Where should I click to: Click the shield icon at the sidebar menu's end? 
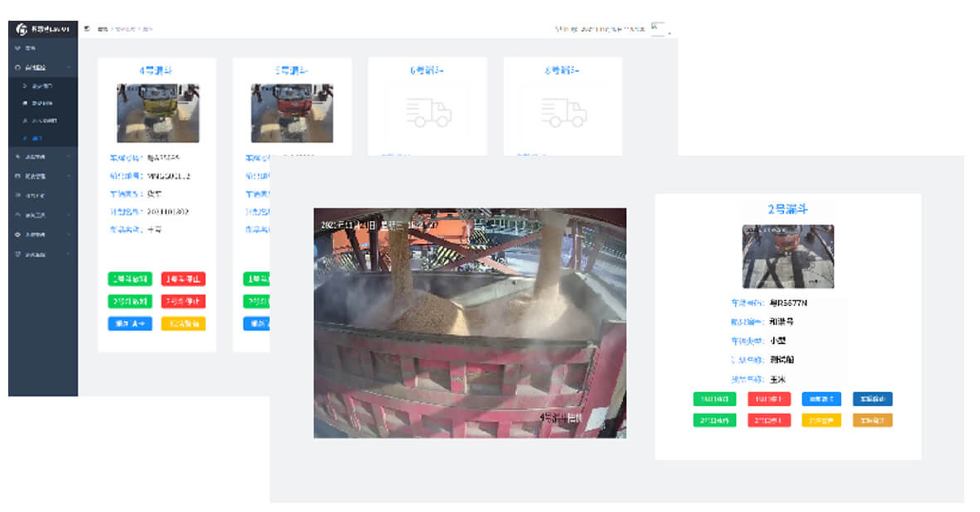pos(18,254)
